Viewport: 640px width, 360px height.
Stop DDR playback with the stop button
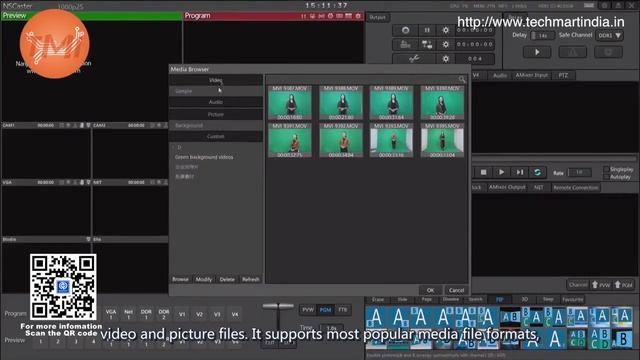coord(483,172)
